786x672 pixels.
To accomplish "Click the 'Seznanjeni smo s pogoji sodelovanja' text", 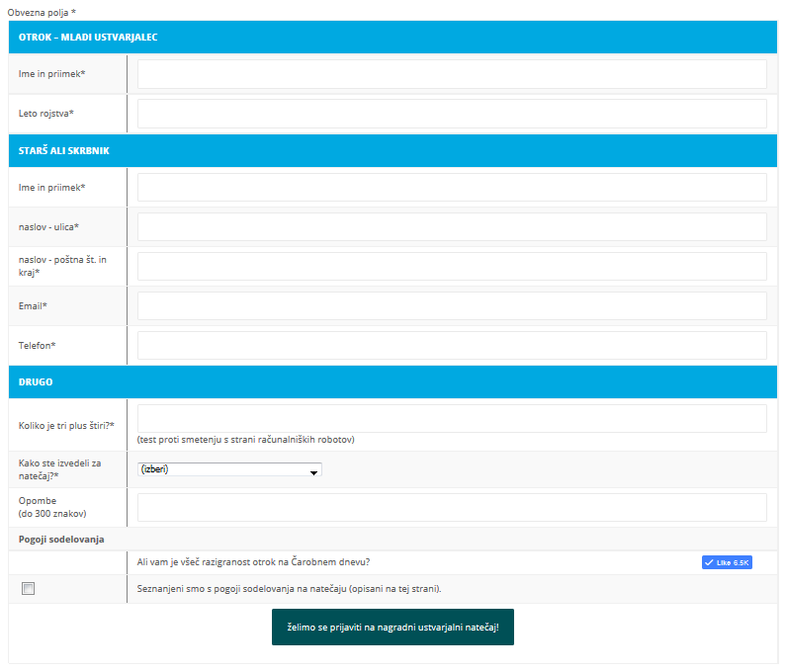I will pyautogui.click(x=289, y=589).
